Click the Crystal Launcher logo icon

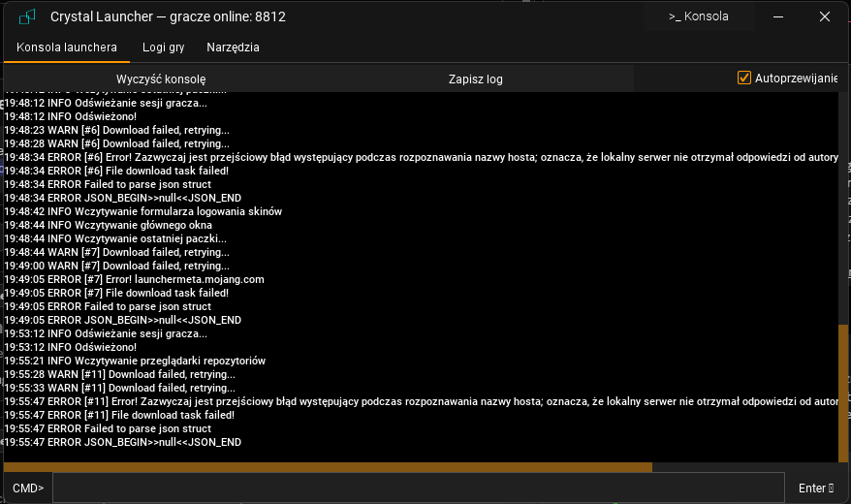tap(27, 16)
